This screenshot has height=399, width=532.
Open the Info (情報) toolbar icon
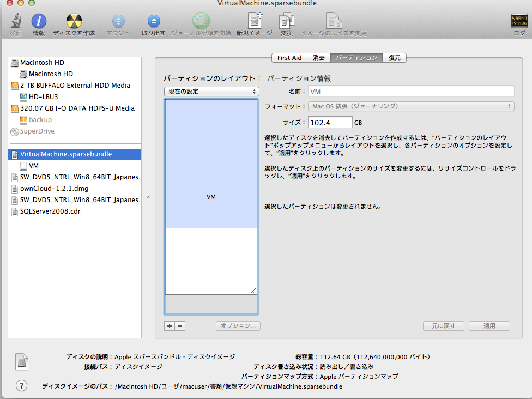[x=39, y=21]
